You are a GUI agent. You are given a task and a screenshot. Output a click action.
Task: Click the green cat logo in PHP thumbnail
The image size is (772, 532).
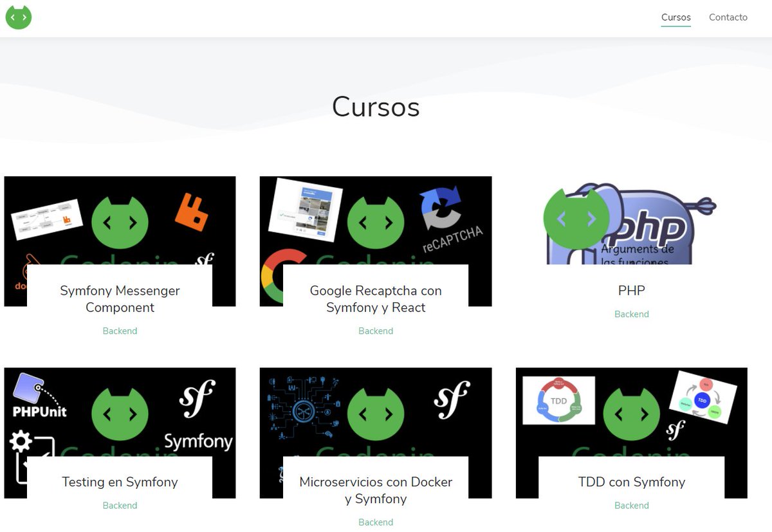576,219
